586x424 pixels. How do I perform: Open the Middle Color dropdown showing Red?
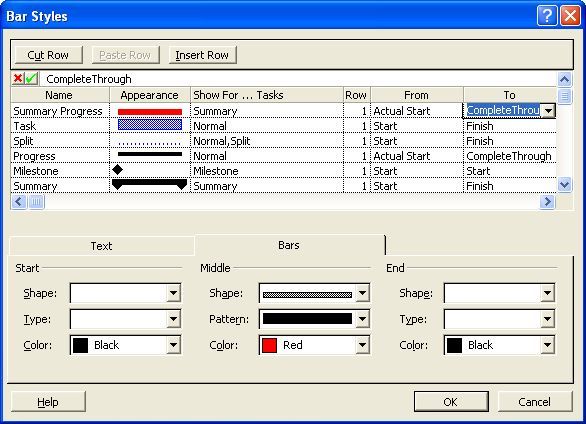coord(362,345)
